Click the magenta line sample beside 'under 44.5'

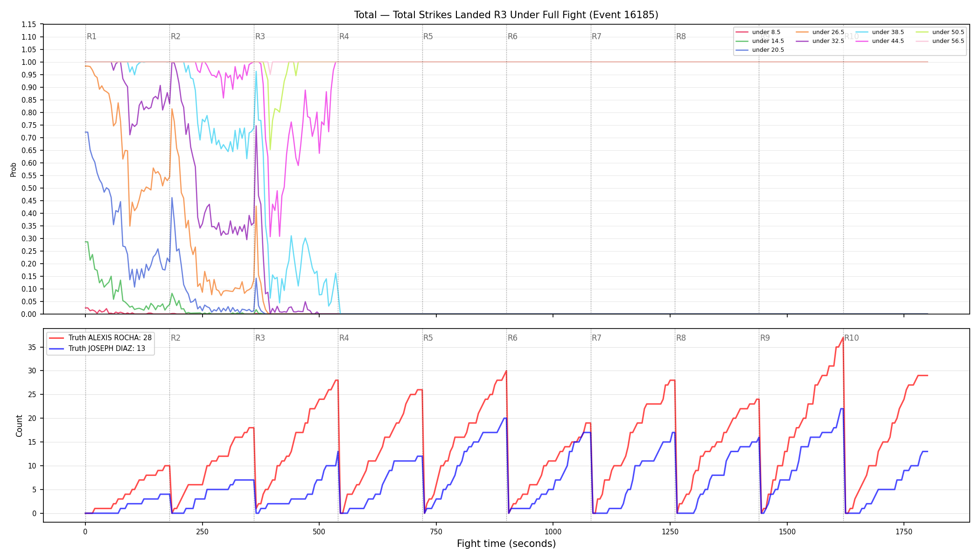[862, 41]
